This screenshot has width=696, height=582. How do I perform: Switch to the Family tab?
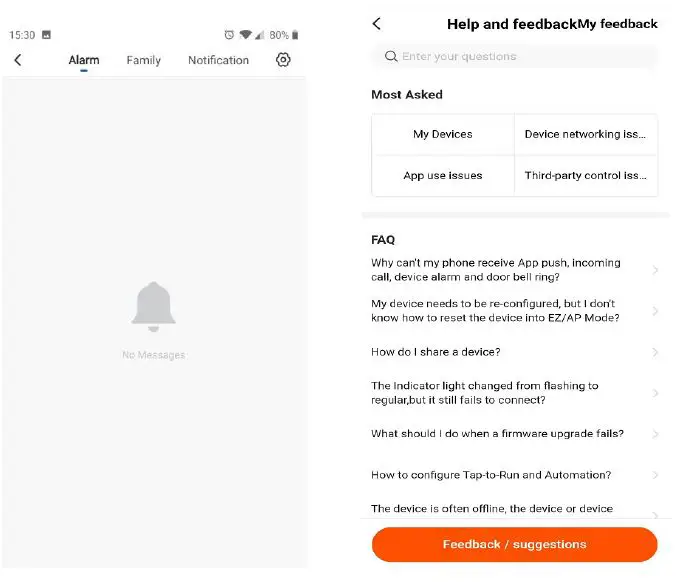coord(144,60)
